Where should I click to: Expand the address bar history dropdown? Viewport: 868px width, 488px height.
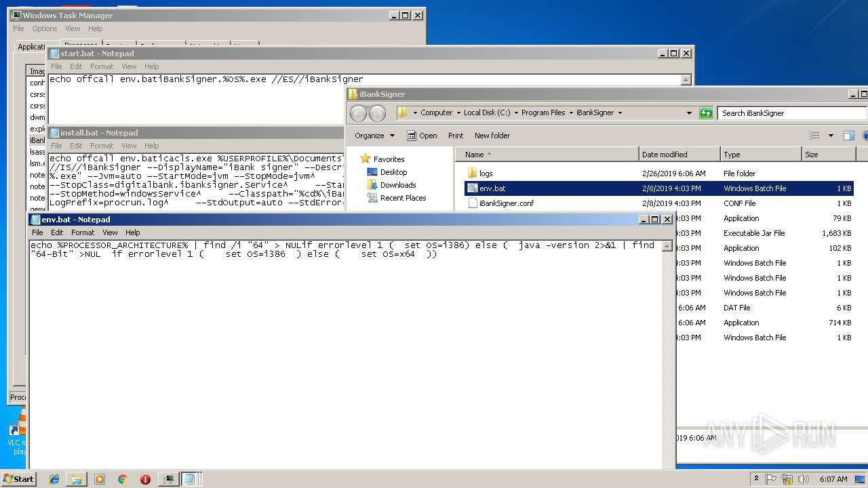point(689,113)
